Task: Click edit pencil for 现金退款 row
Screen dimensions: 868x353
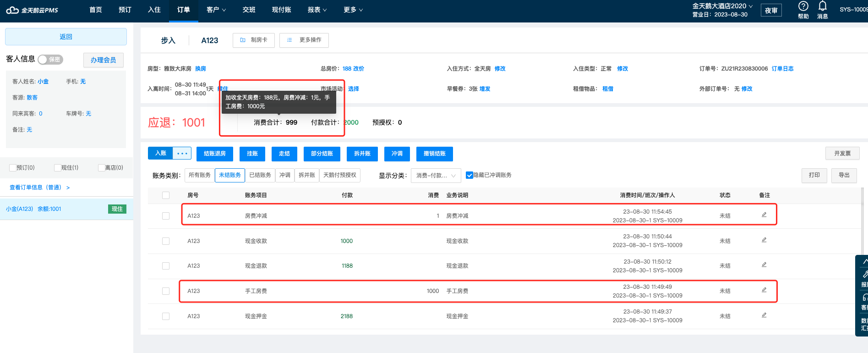Action: click(764, 265)
